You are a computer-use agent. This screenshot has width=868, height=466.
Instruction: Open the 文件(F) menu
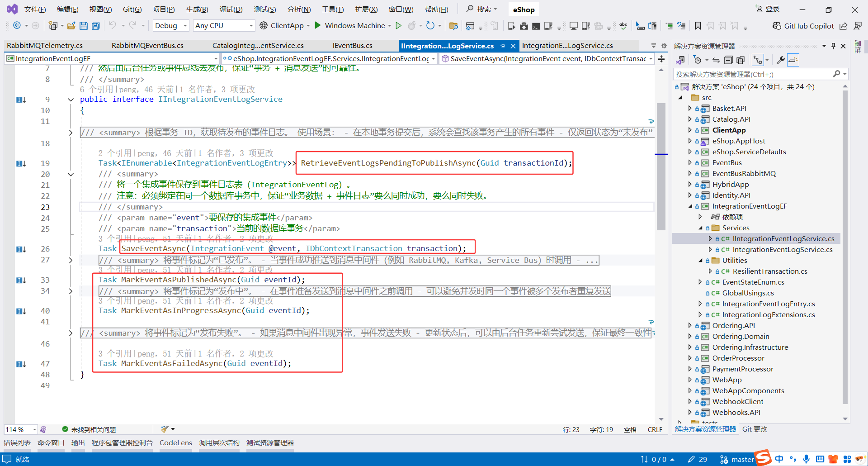35,10
